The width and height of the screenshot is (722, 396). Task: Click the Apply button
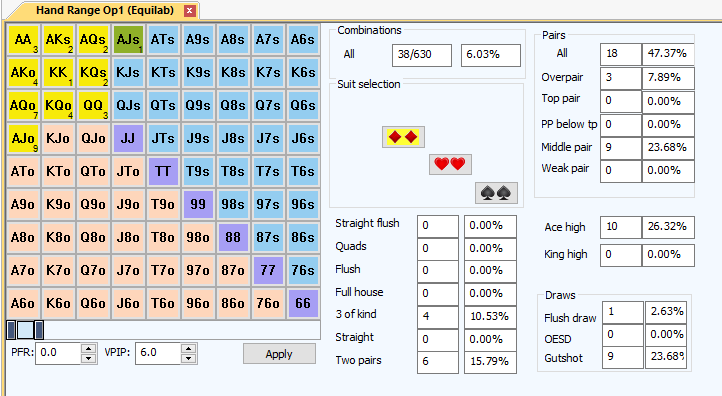pos(279,354)
